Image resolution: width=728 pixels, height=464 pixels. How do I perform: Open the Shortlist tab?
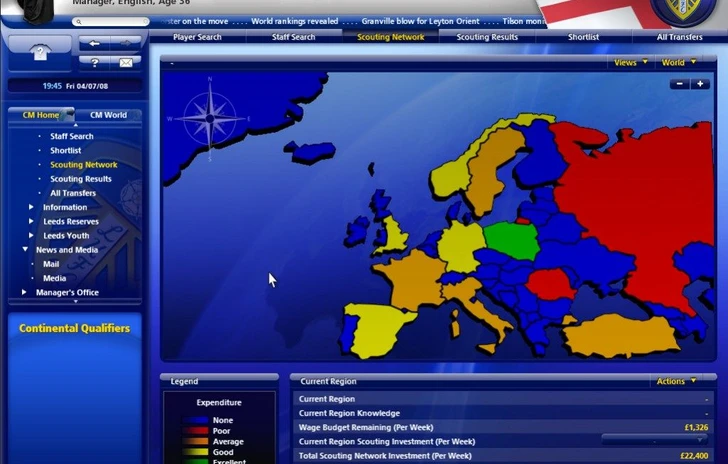pos(584,37)
